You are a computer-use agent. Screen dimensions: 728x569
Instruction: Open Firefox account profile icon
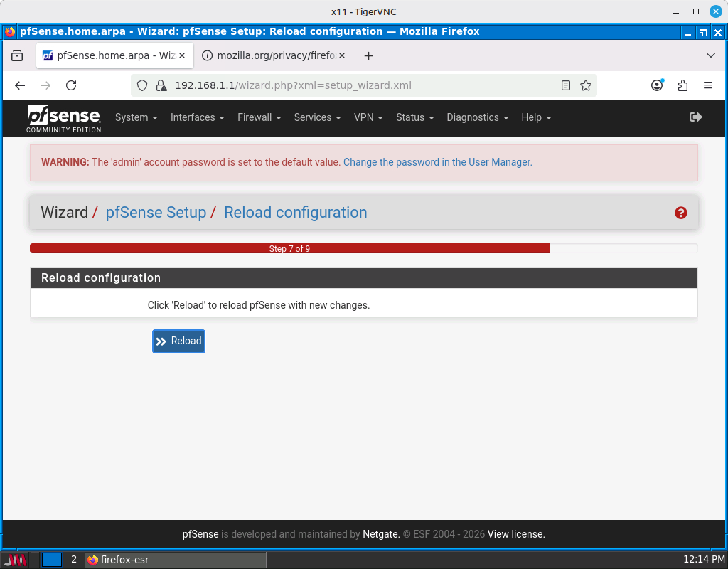pos(657,85)
